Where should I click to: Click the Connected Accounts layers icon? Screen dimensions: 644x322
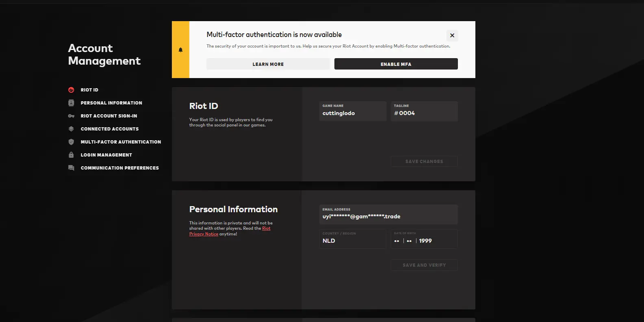[x=71, y=129]
